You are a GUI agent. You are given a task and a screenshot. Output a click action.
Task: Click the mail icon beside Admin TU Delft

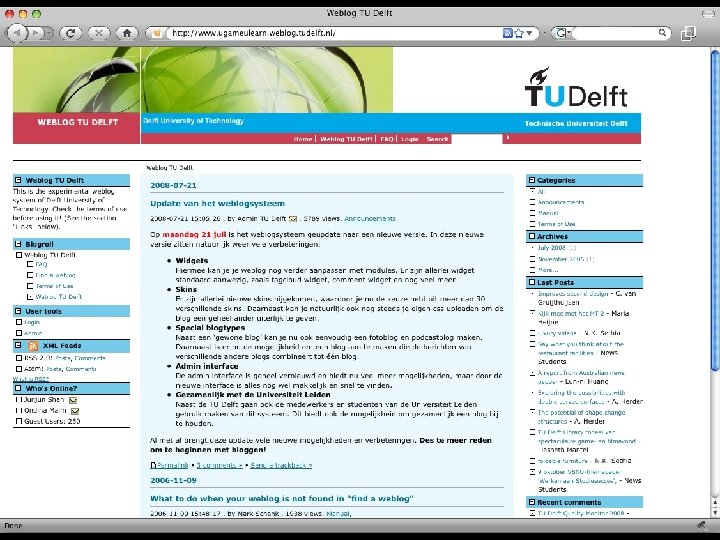(293, 219)
